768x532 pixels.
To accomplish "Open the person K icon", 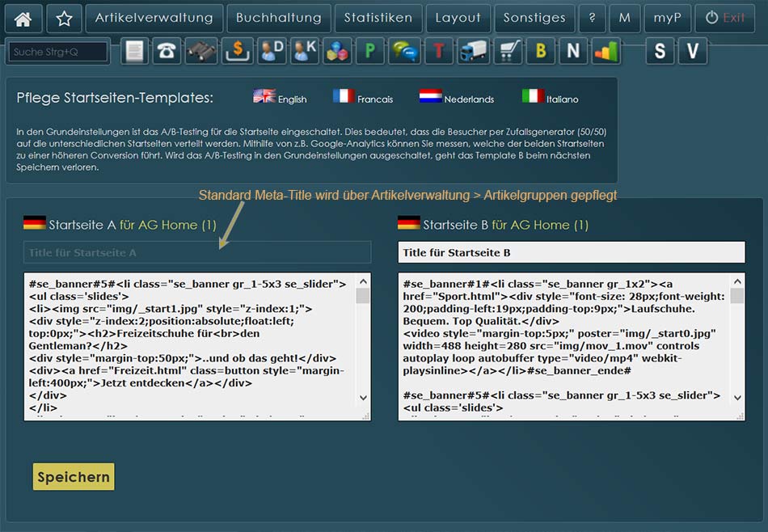I will (304, 51).
